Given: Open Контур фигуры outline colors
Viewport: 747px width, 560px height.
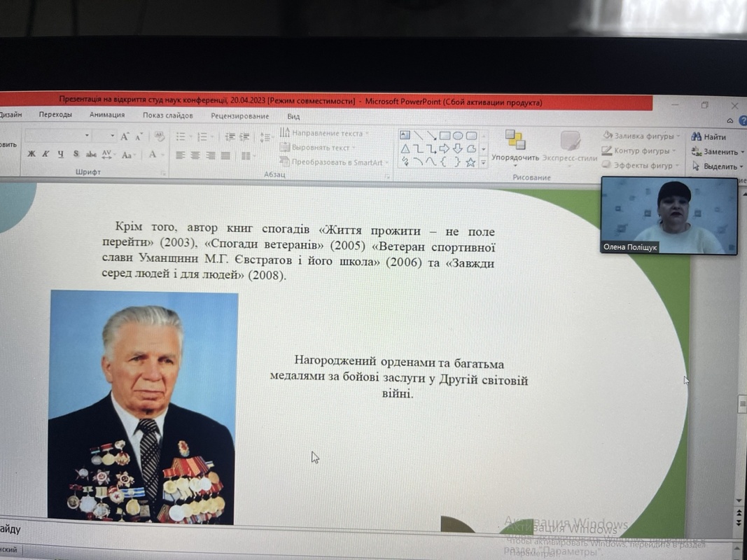Looking at the screenshot, I should 638,150.
